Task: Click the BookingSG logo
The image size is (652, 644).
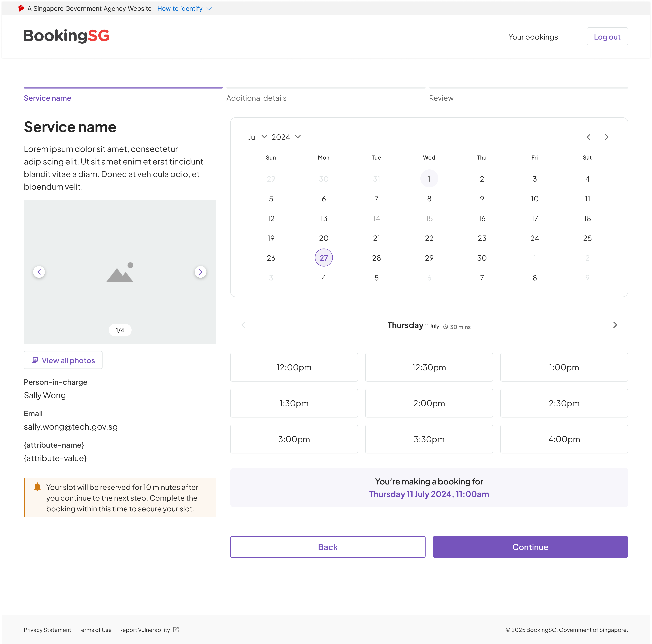Action: coord(67,36)
